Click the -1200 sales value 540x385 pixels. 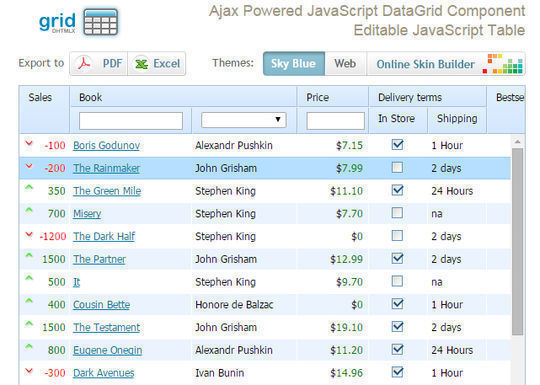[x=53, y=237]
